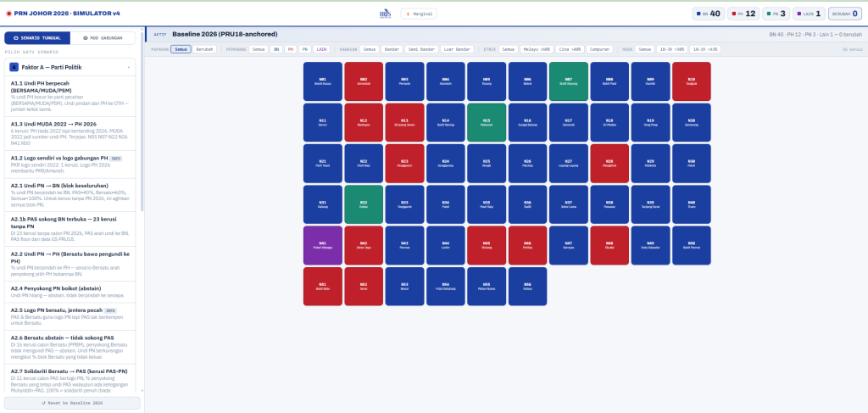Select scenario A2.1b PAS sokong BN terbuka
The width and height of the screenshot is (868, 413).
click(71, 229)
